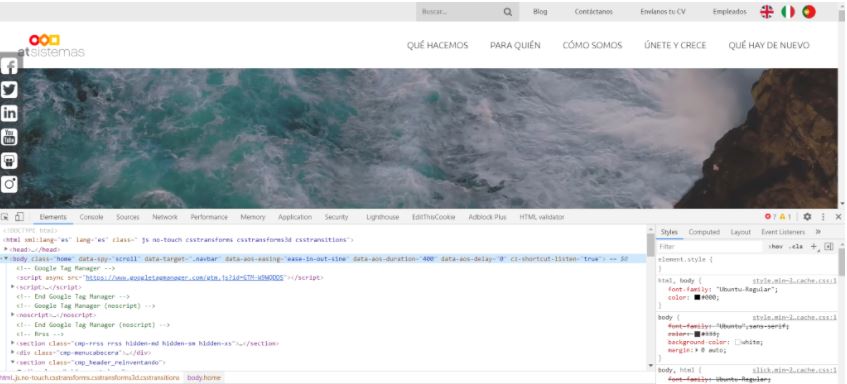Open the QUÉ HAY DE NUEVO menu
The width and height of the screenshot is (847, 384).
(769, 45)
